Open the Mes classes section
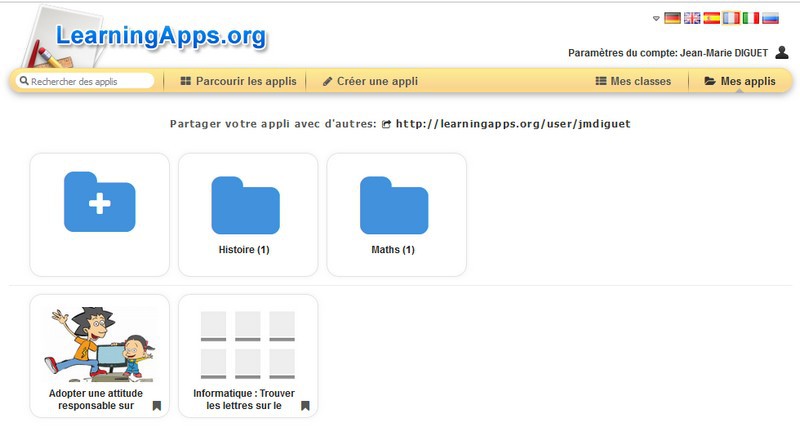Viewport: 800px width, 432px height. (633, 81)
